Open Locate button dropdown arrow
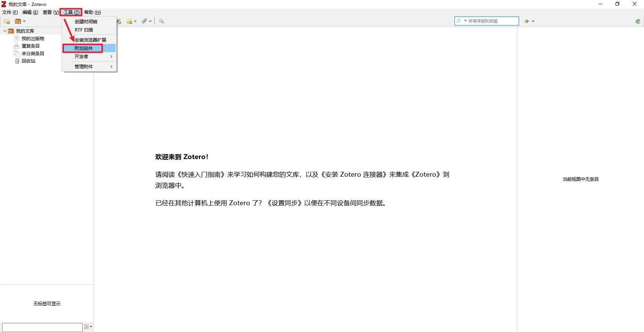This screenshot has width=644, height=332. (x=533, y=21)
